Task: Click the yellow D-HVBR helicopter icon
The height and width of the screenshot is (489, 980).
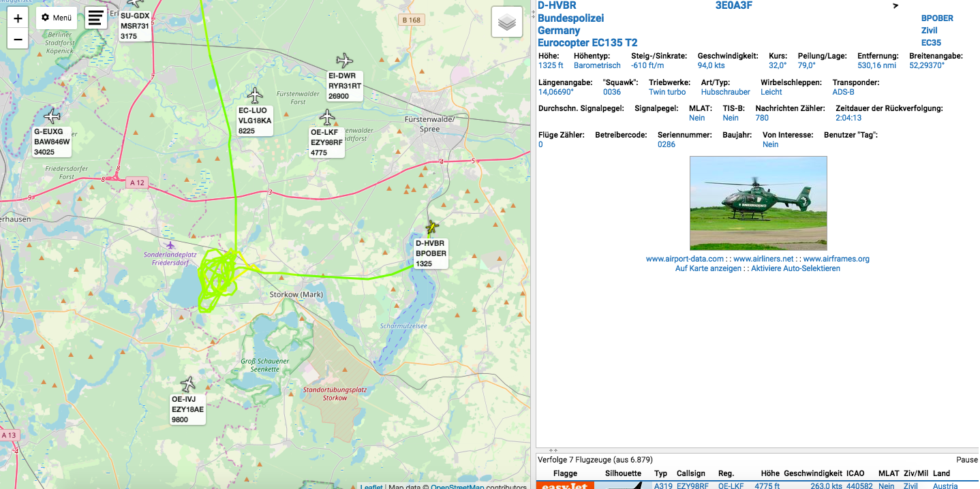Action: pyautogui.click(x=431, y=226)
